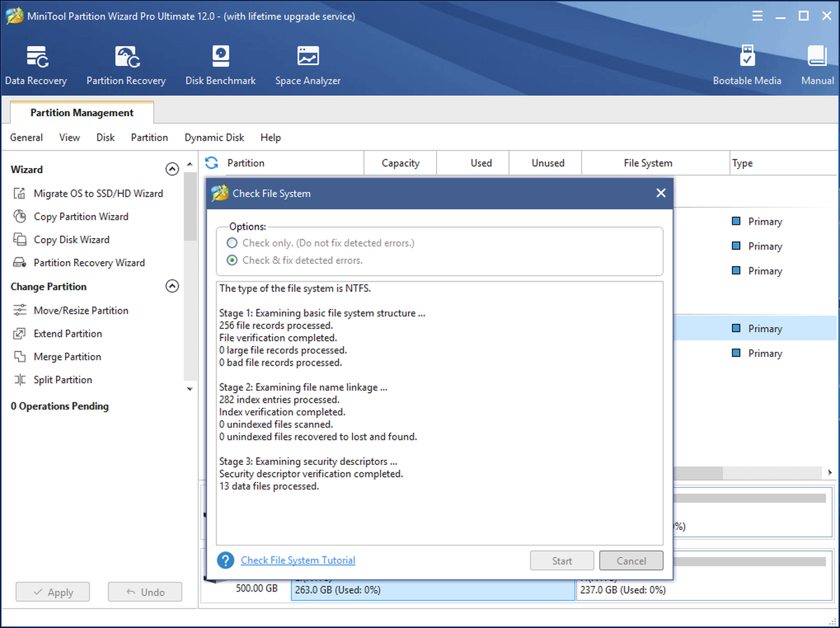Click the sidebar scroll down arrow

[x=190, y=389]
